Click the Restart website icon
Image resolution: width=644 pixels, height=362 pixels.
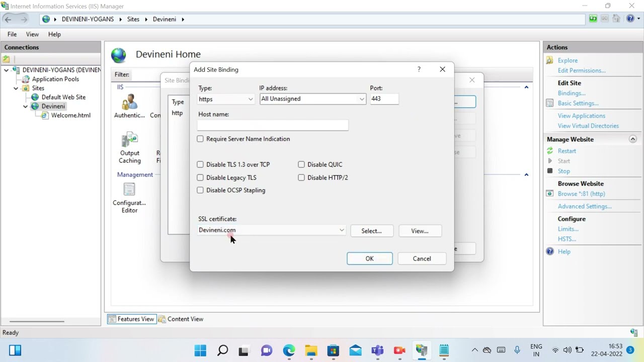(550, 151)
